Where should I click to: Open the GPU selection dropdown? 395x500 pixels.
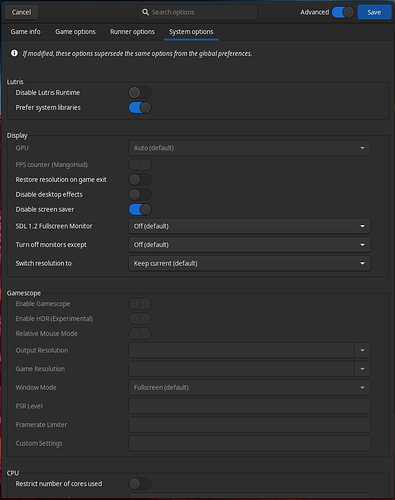click(249, 148)
